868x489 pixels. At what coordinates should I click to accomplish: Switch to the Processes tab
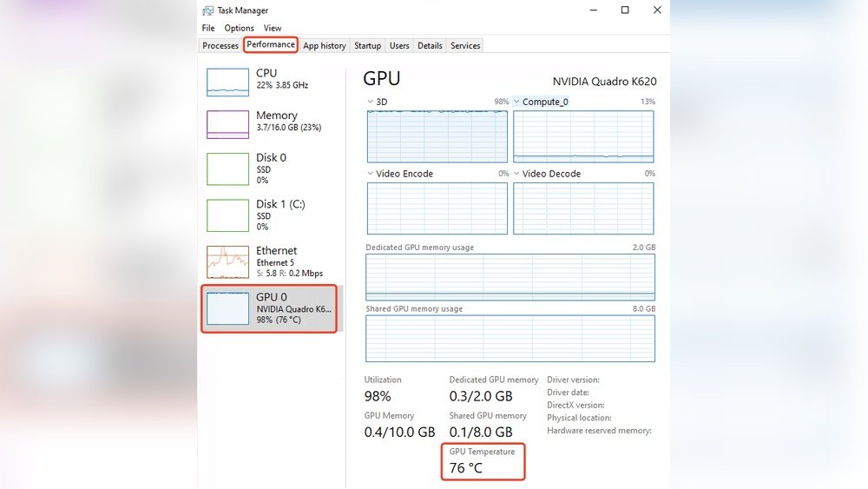(x=220, y=45)
